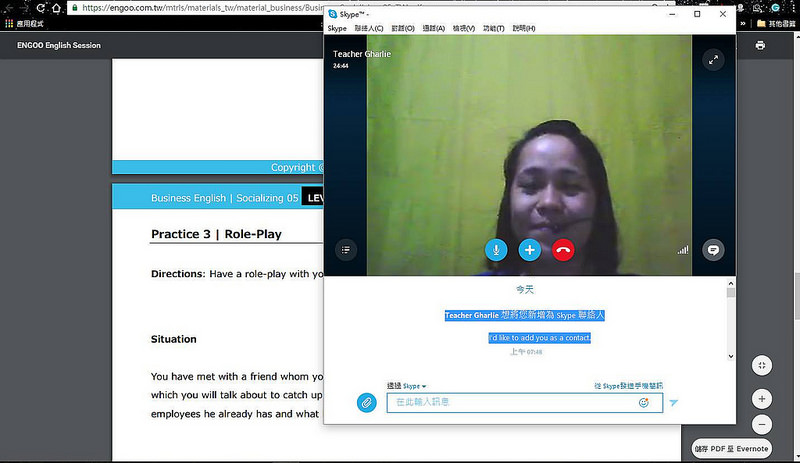800x463 pixels.
Task: Click the print icon in the PDF viewer
Action: [x=760, y=45]
